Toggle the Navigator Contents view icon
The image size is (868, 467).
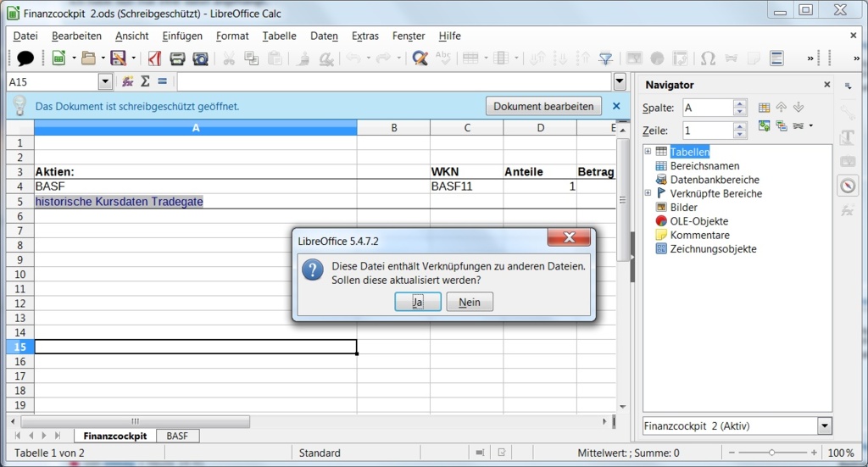(x=764, y=125)
